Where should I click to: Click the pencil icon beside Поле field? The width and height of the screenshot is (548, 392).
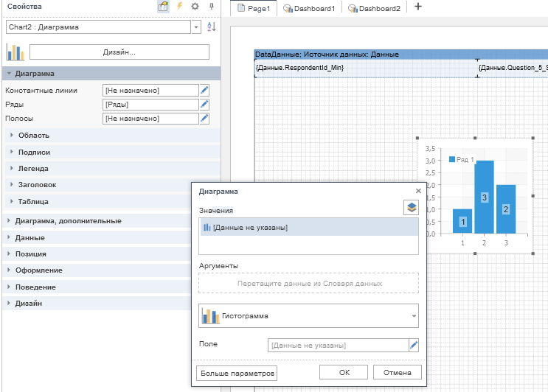[414, 345]
